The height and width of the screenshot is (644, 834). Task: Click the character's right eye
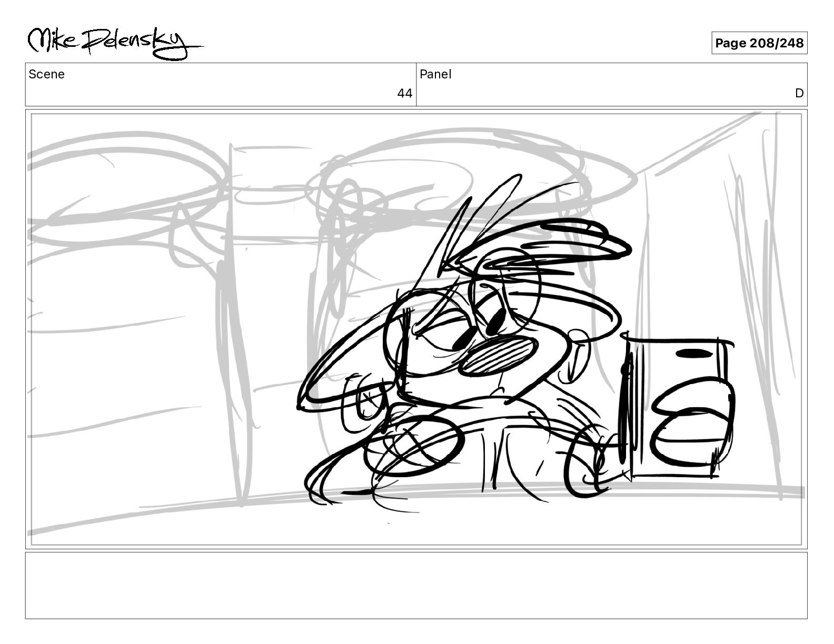(x=495, y=321)
